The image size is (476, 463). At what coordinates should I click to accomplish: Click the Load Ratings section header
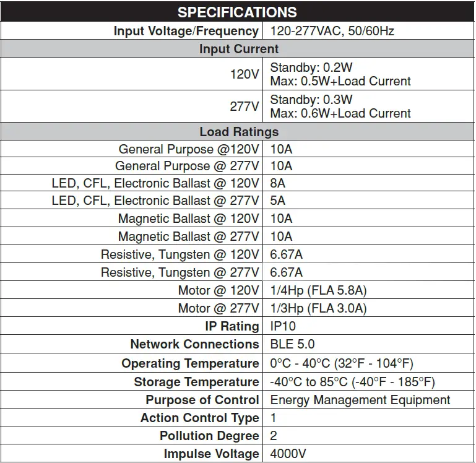[238, 131]
